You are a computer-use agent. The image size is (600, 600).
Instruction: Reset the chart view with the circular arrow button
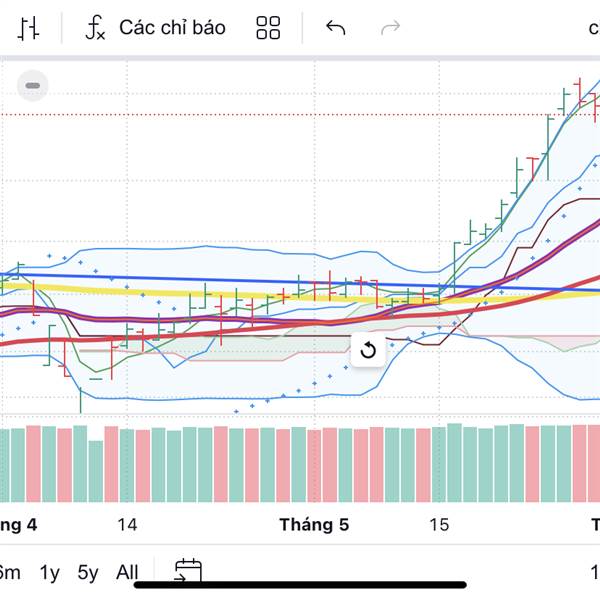click(367, 350)
